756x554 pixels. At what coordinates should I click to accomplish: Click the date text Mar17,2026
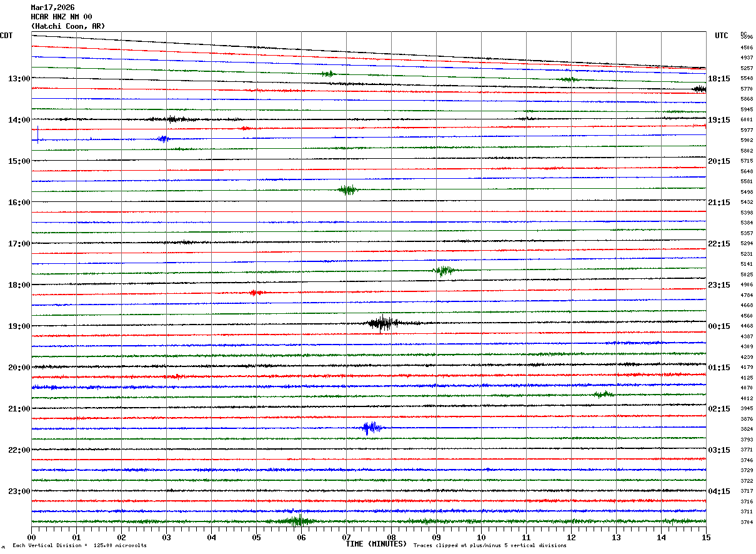tap(52, 8)
